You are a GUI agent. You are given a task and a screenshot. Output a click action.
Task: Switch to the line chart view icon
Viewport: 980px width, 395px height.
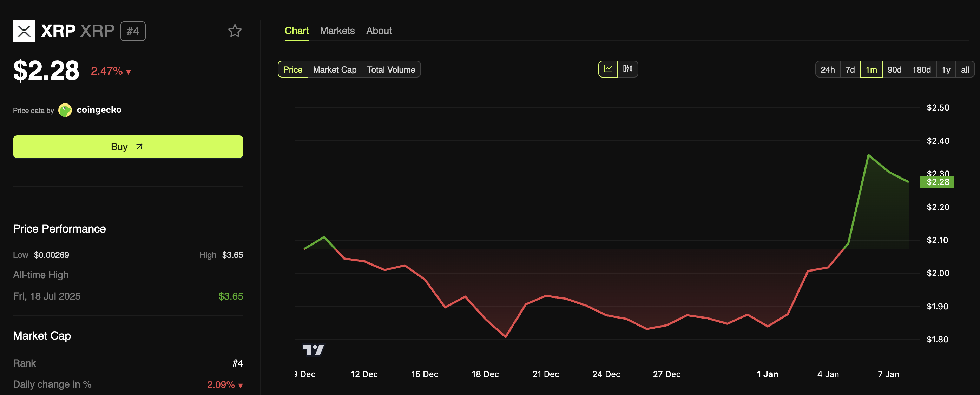(607, 69)
